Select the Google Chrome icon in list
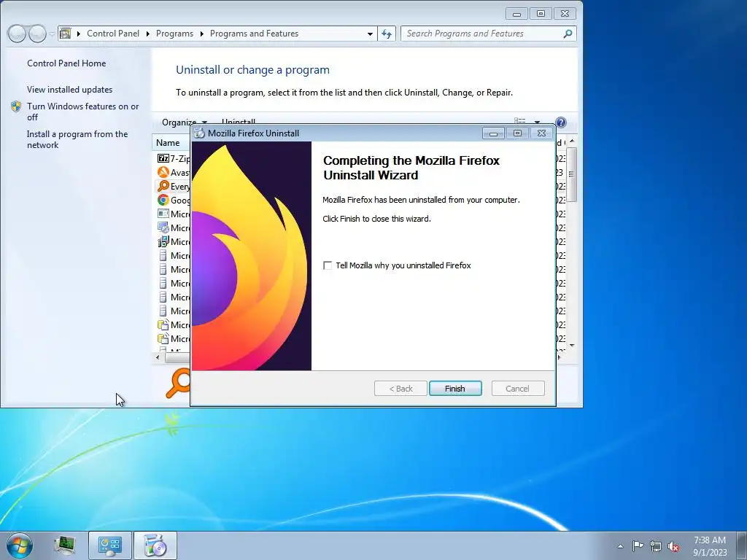This screenshot has height=560, width=747. pyautogui.click(x=163, y=200)
